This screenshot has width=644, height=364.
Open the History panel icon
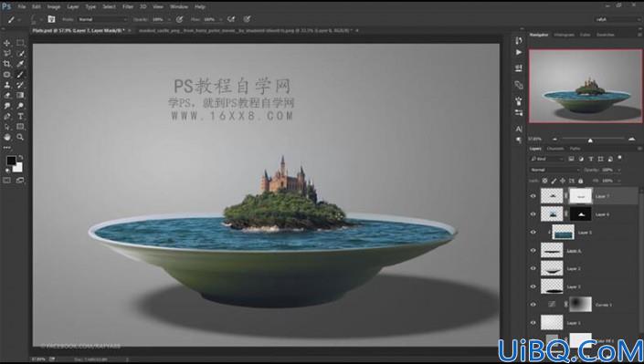click(519, 40)
